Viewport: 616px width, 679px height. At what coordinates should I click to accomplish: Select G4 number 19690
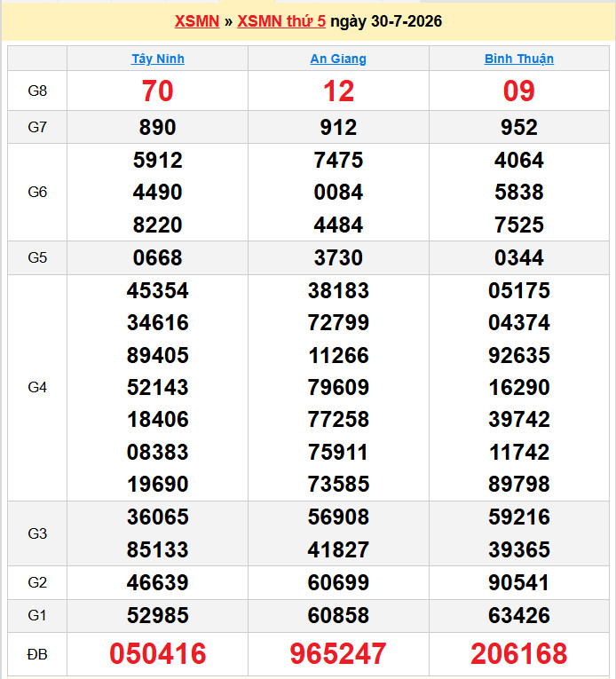point(158,484)
